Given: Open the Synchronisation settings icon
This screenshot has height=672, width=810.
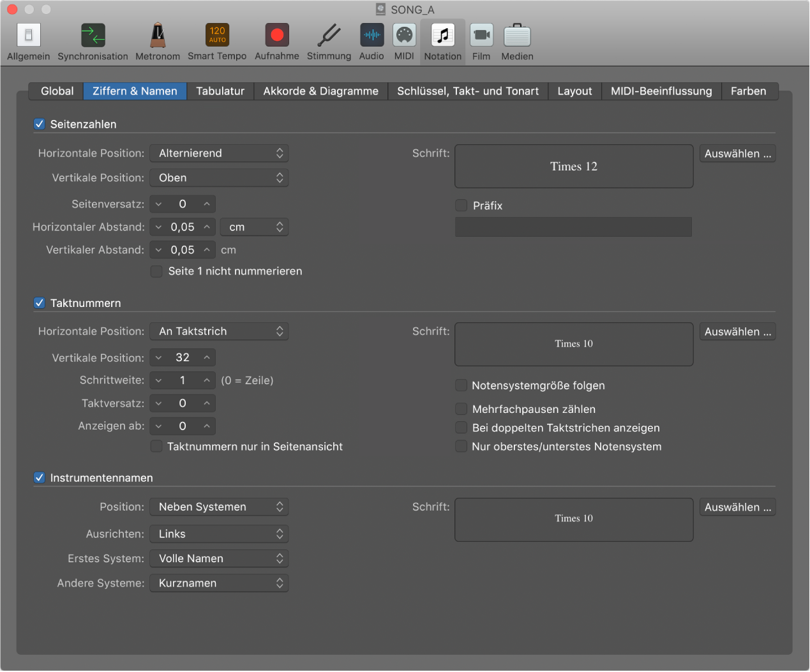Looking at the screenshot, I should pos(93,36).
